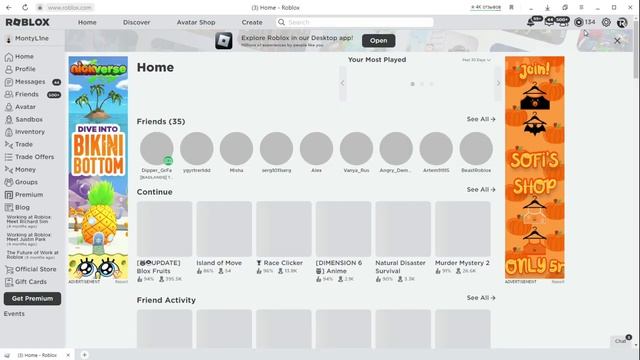This screenshot has height=360, width=640.
Task: Click Most Played carousel previous arrow
Action: [x=342, y=83]
